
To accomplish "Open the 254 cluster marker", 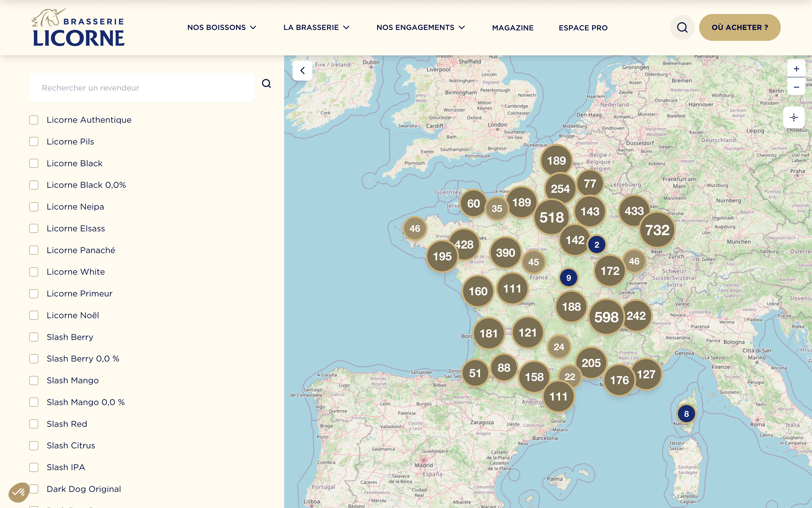I will [x=560, y=189].
